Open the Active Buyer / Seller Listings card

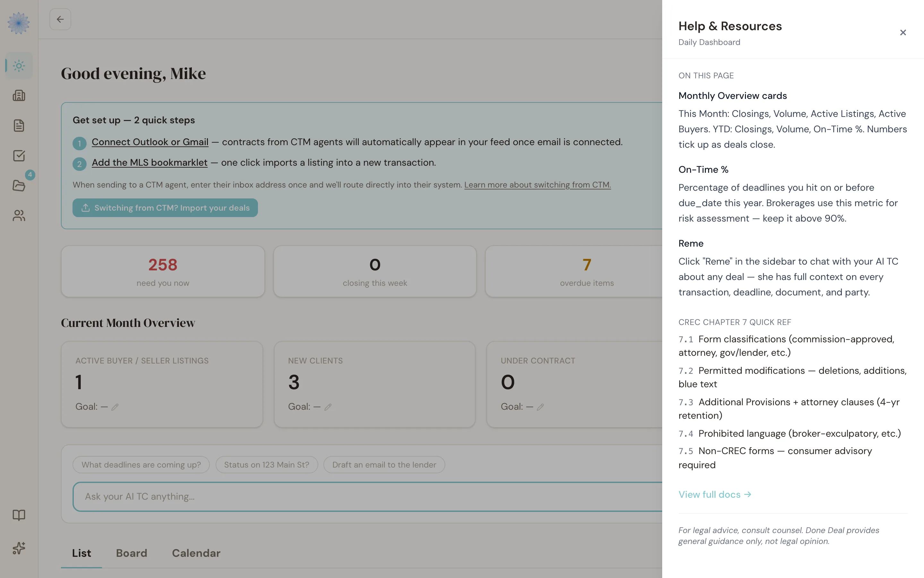coord(162,384)
